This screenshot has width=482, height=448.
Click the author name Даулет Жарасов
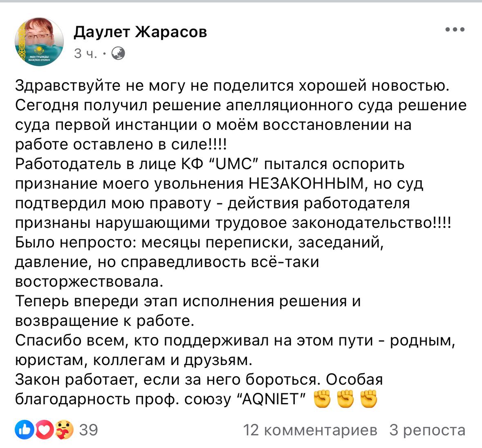pyautogui.click(x=140, y=32)
